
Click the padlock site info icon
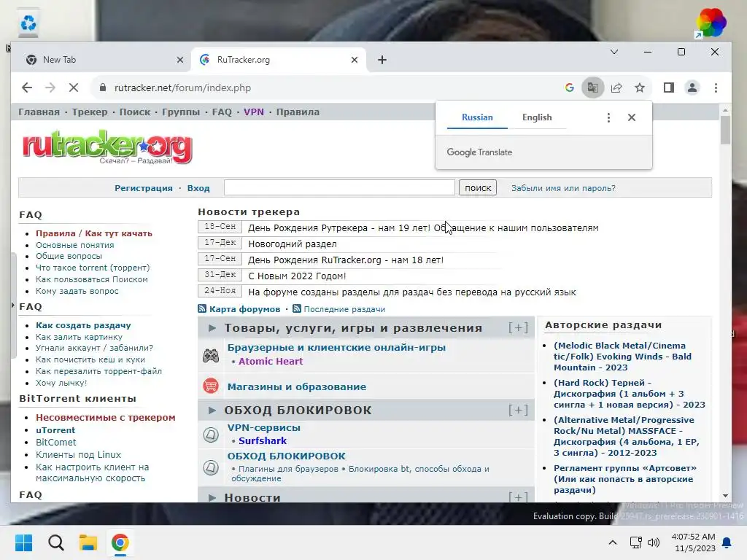click(x=102, y=87)
